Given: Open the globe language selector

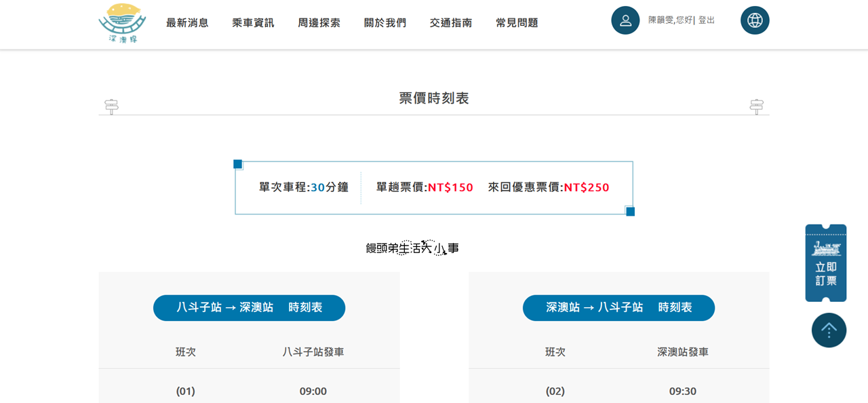Looking at the screenshot, I should 755,20.
